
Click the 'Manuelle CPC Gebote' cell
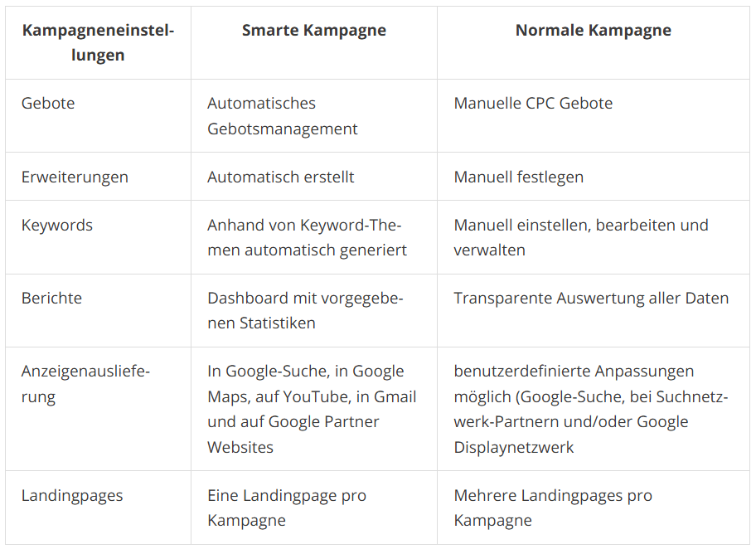[x=533, y=104]
